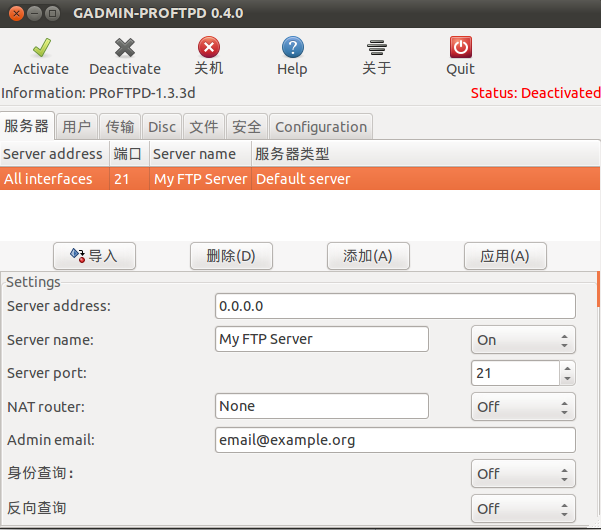Open the 安全 tab
601x530 pixels.
[x=247, y=127]
